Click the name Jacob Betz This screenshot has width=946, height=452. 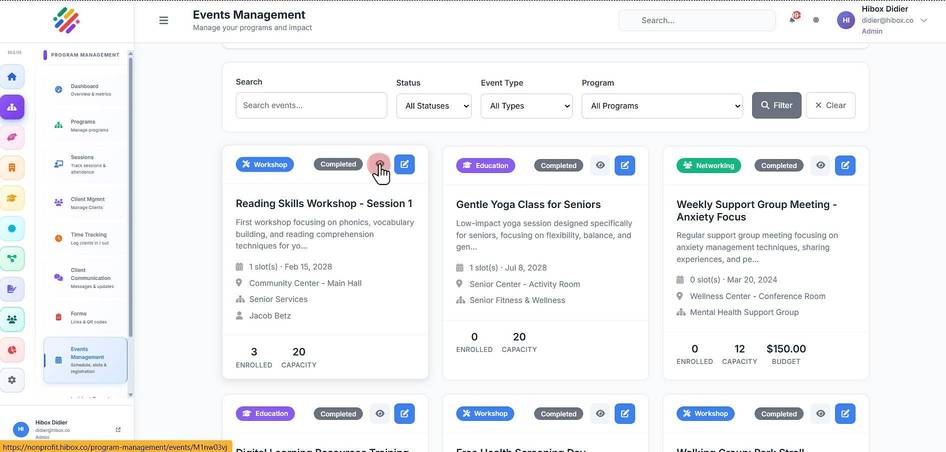pos(270,316)
